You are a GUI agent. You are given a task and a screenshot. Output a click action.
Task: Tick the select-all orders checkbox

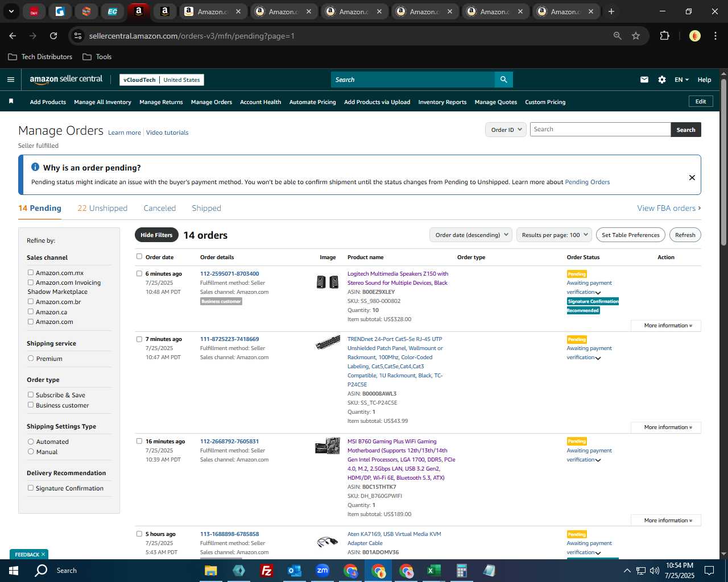(x=139, y=256)
